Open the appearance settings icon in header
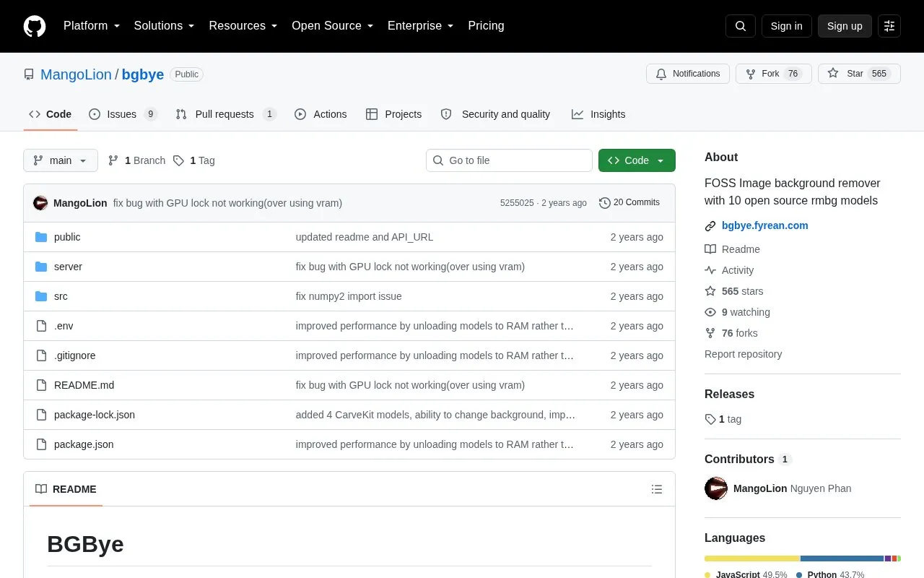The height and width of the screenshot is (578, 924). 889,26
